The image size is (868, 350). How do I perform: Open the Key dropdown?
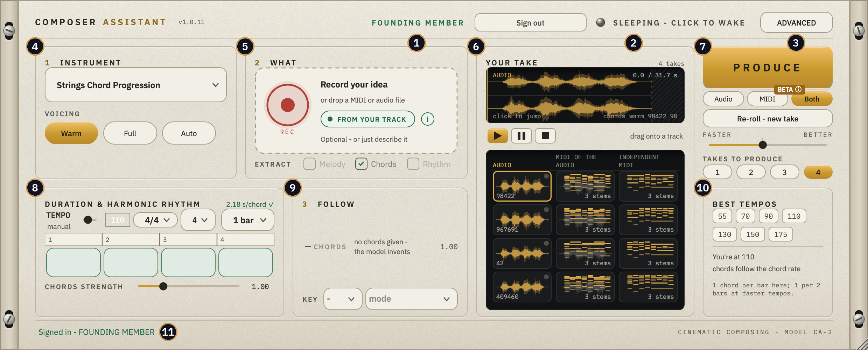343,299
